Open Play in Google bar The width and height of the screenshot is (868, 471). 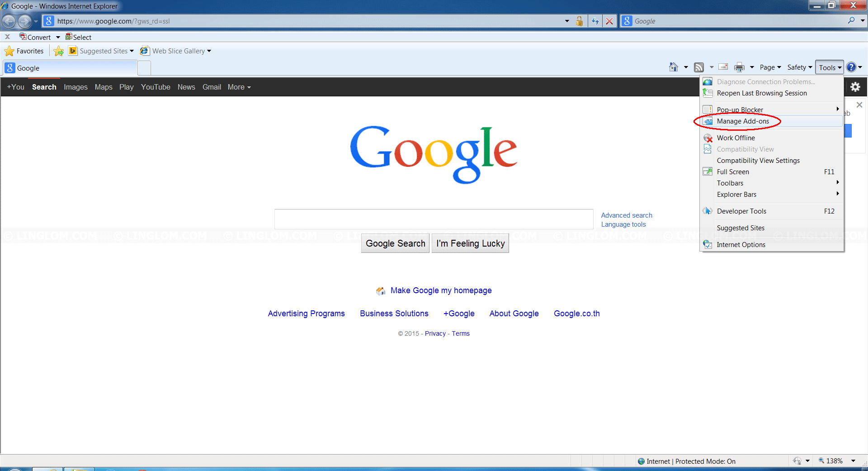[x=127, y=87]
